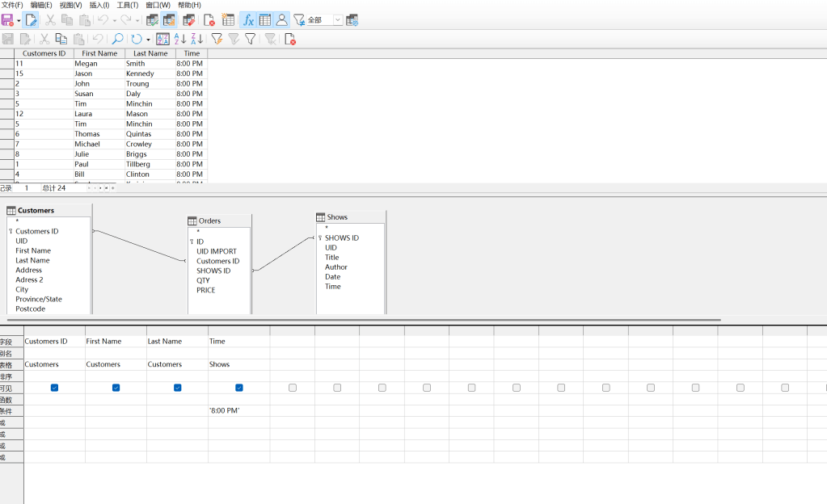
Task: Open the Standard Filter icon
Action: point(250,39)
